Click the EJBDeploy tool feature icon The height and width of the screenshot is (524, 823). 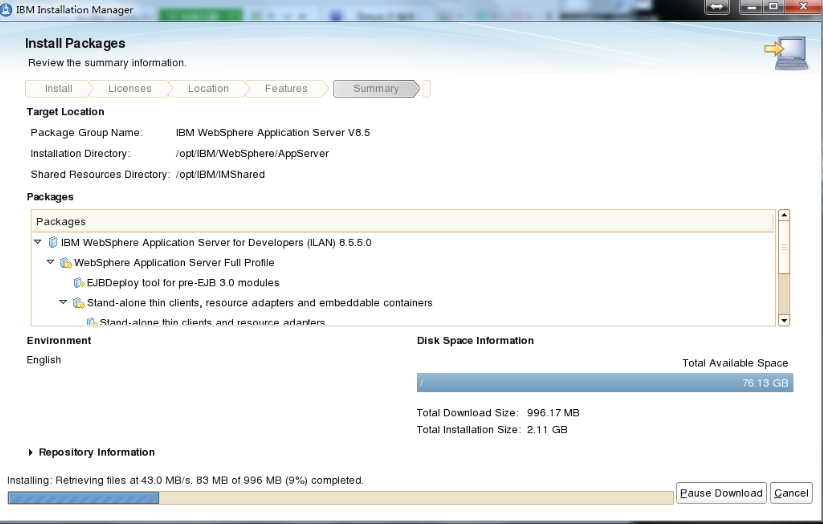click(79, 283)
